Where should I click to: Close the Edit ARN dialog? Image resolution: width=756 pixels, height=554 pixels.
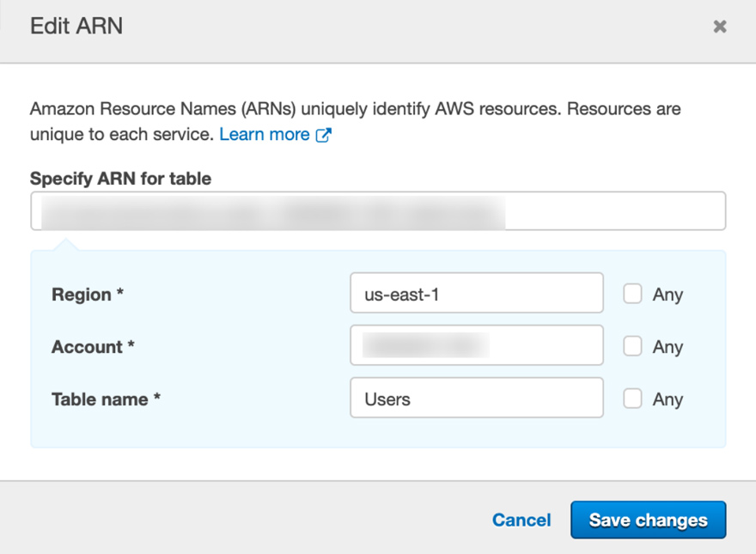tap(720, 26)
